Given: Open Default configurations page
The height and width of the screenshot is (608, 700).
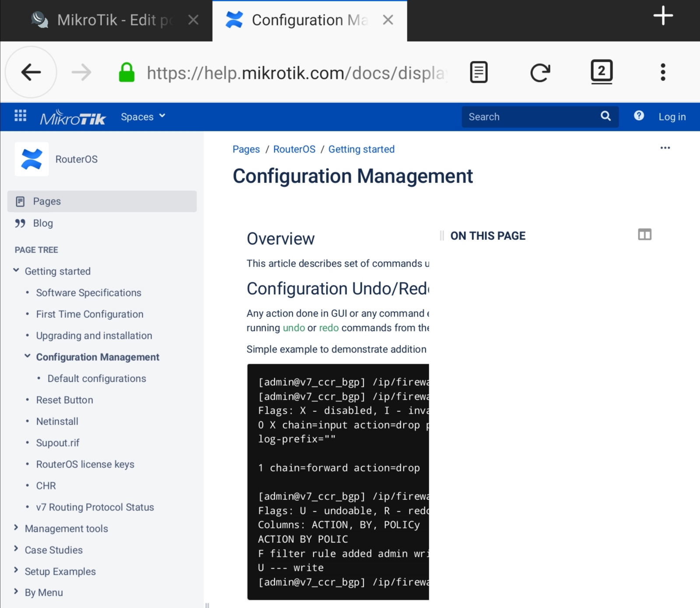Looking at the screenshot, I should pos(97,379).
